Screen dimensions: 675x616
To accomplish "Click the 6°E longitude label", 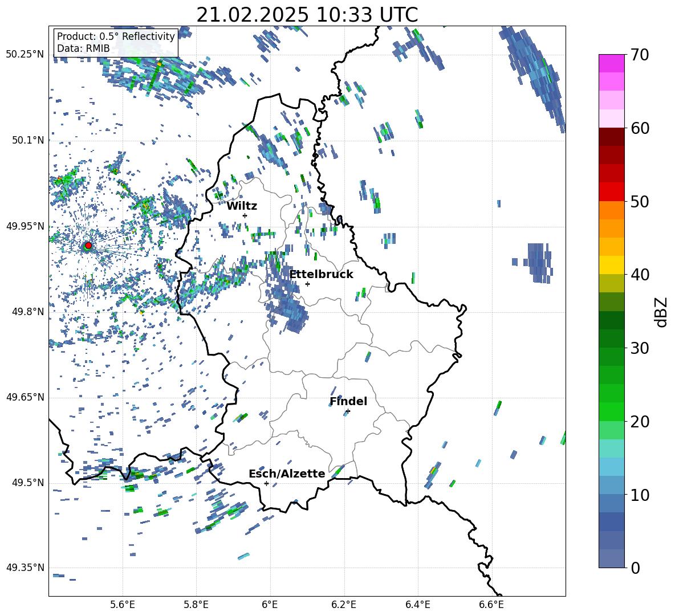I will [x=270, y=605].
